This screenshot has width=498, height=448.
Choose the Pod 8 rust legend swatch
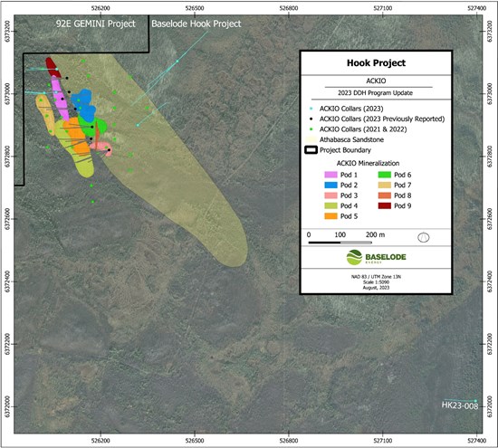[384, 195]
